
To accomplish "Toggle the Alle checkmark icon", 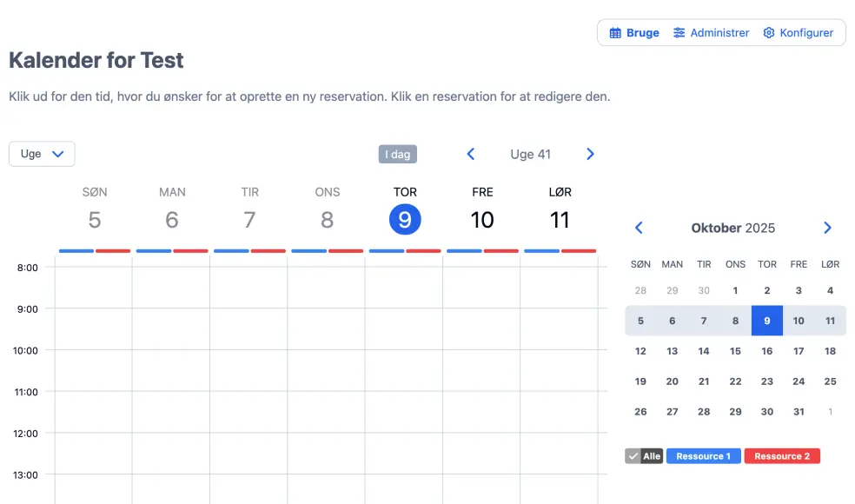I will tap(633, 456).
